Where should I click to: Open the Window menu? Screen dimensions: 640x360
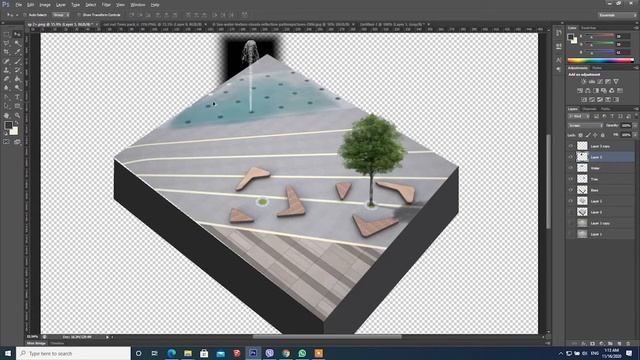[x=138, y=5]
